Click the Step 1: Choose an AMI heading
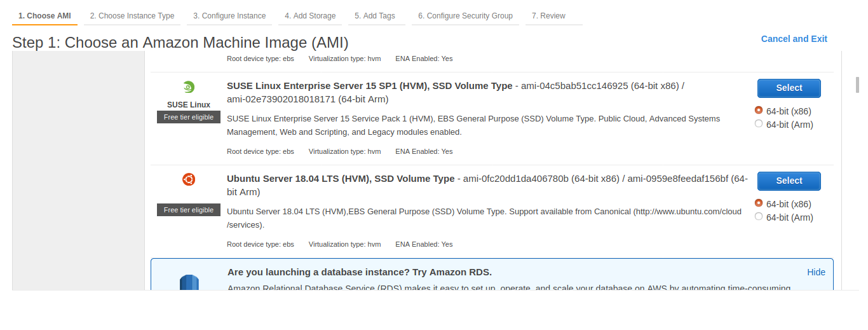The height and width of the screenshot is (330, 868). pos(180,43)
